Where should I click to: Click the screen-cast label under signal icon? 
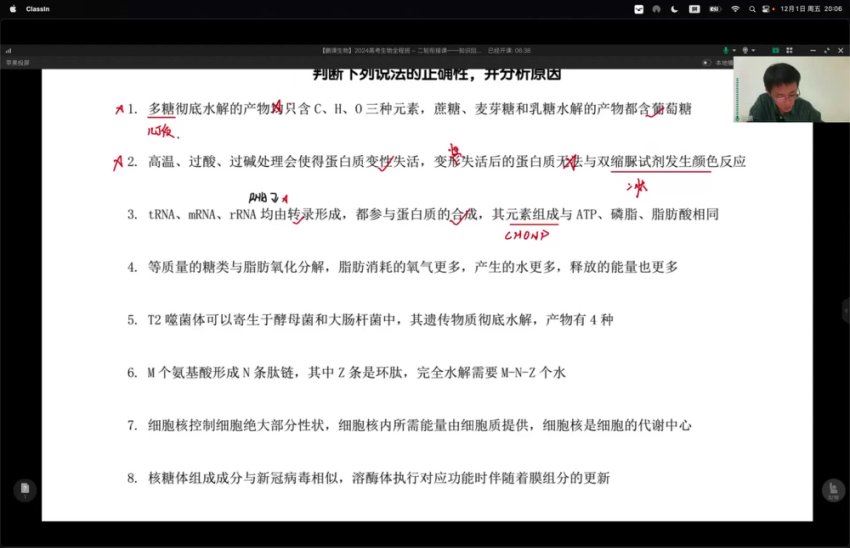point(18,63)
